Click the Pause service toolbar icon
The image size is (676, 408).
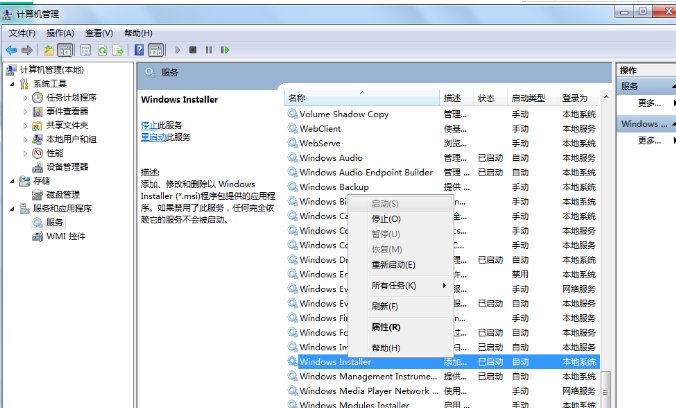click(x=209, y=50)
